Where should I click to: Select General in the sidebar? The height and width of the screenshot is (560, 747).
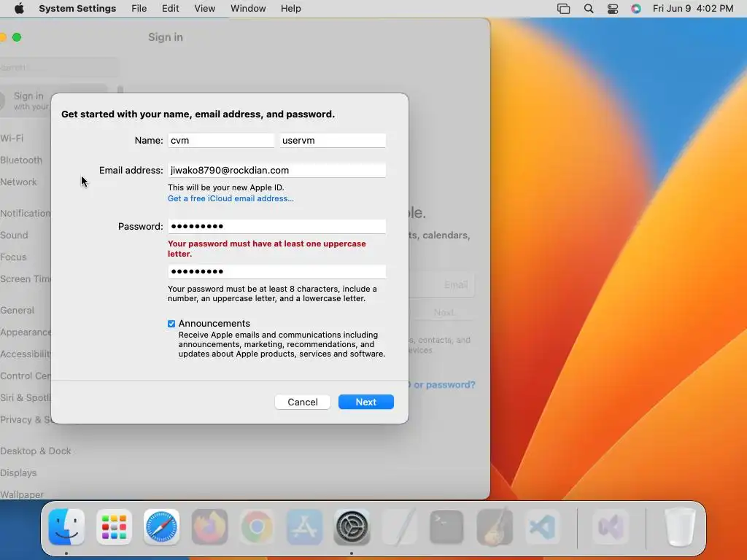(18, 311)
